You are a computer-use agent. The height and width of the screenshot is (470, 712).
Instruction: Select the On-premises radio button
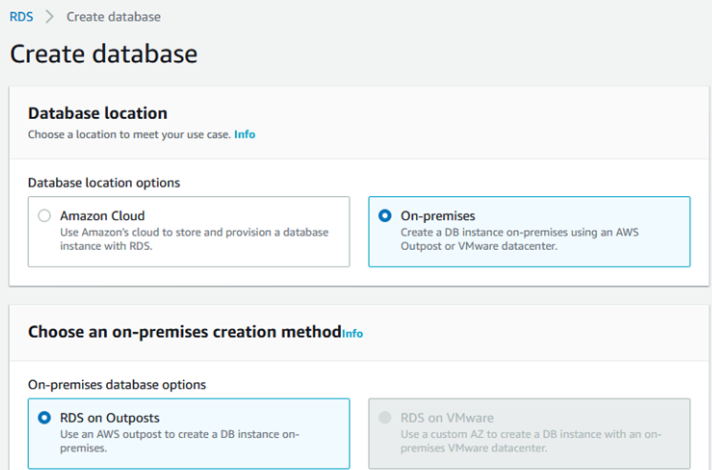[x=385, y=215]
